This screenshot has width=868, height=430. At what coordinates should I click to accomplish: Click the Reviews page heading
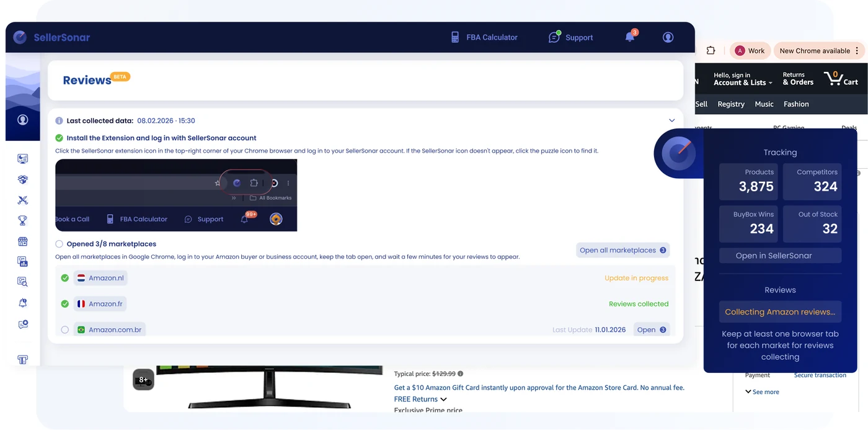point(87,81)
